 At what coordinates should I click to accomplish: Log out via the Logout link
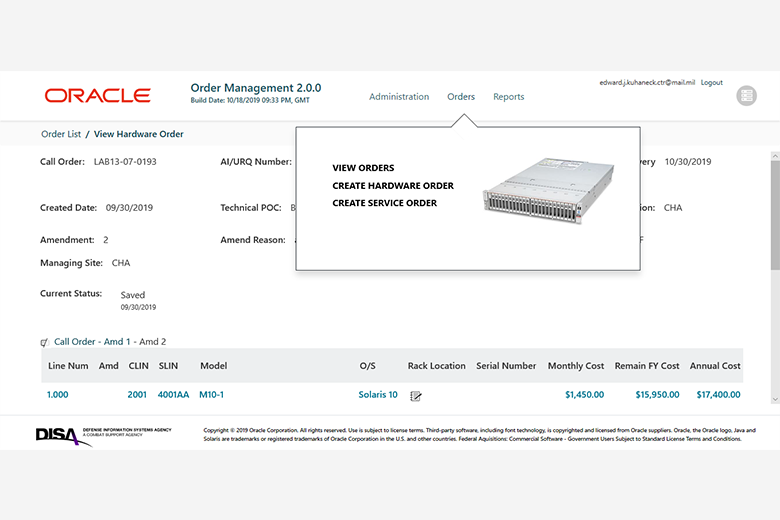tap(711, 83)
